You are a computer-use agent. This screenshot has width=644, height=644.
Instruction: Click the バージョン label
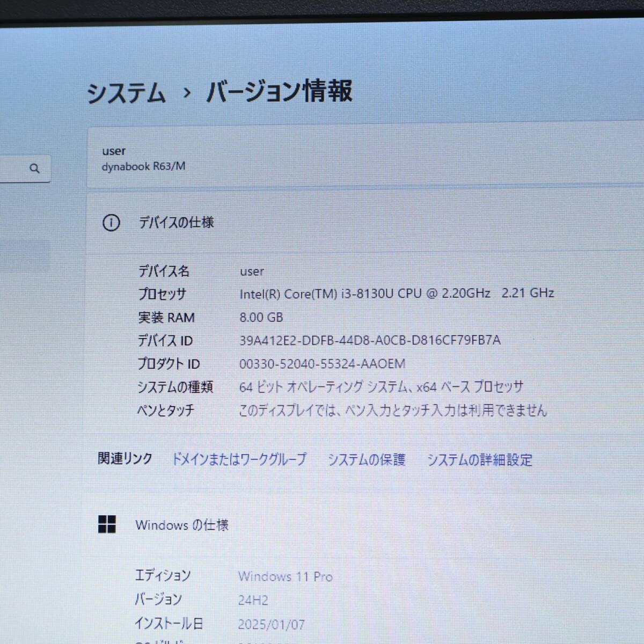tap(158, 599)
